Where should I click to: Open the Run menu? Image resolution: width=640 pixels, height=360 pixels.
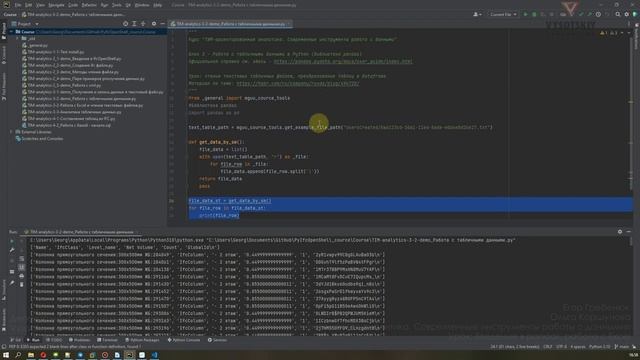tap(104, 5)
